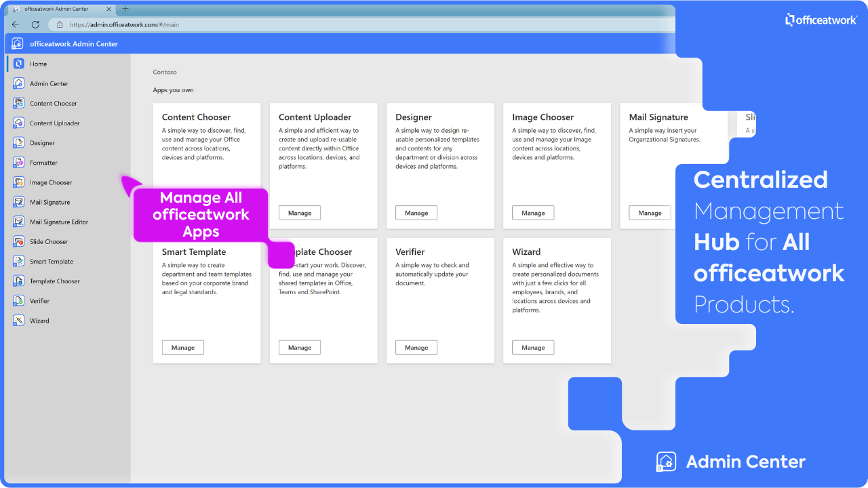Screen dimensions: 868x488
Task: Open Content Chooser from the sidebar
Action: [x=68, y=104]
